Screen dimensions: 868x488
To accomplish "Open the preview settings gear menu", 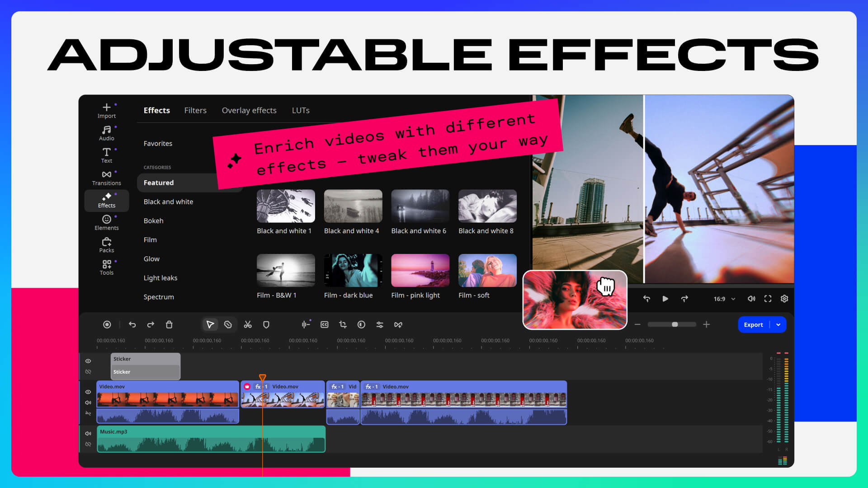I will click(x=784, y=299).
